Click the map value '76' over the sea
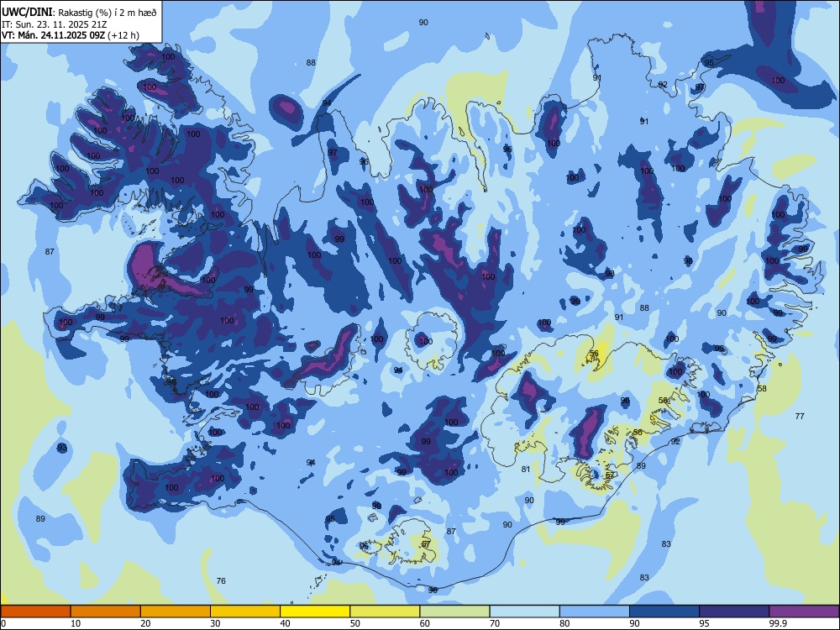 pos(221,580)
